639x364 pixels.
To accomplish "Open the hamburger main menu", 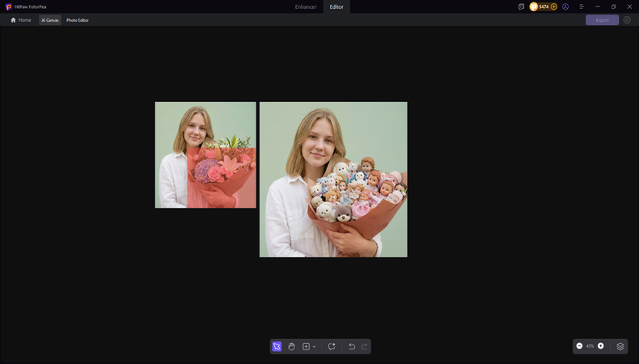I will pos(582,7).
